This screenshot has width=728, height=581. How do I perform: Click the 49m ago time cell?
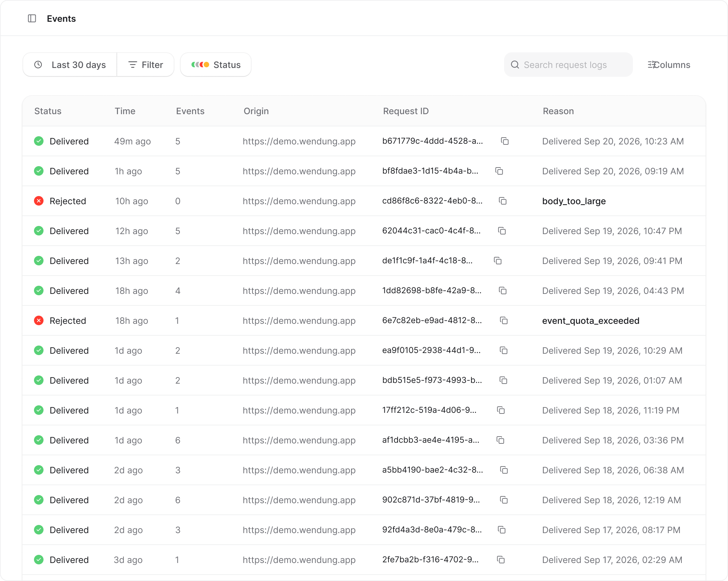coord(133,141)
